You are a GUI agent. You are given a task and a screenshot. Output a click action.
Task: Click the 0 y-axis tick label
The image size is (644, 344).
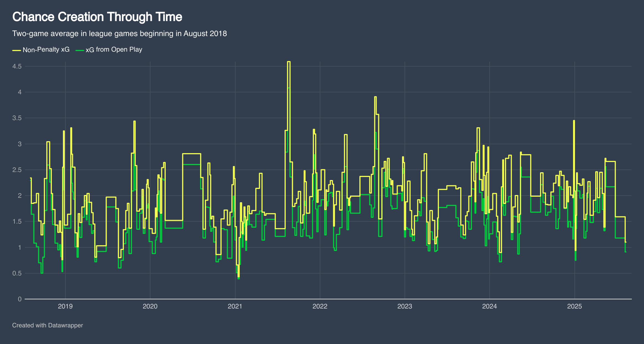pos(19,299)
